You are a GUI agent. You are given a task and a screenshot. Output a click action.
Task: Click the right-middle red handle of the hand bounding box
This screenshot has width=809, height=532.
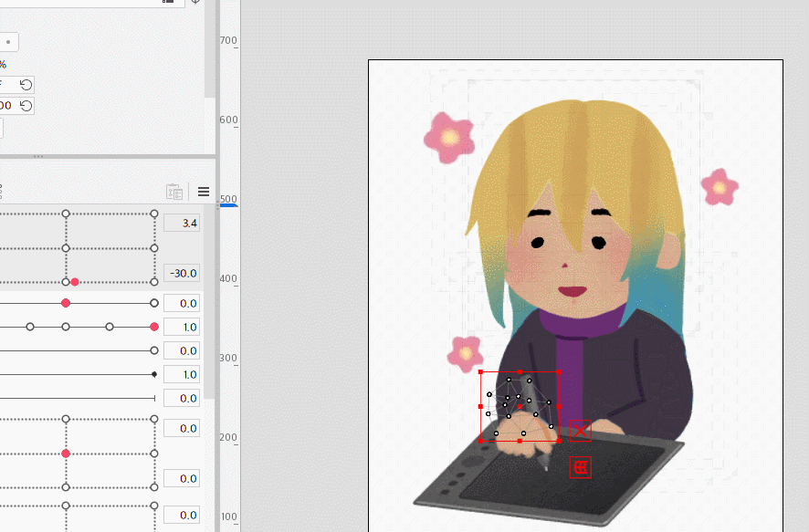coord(559,406)
